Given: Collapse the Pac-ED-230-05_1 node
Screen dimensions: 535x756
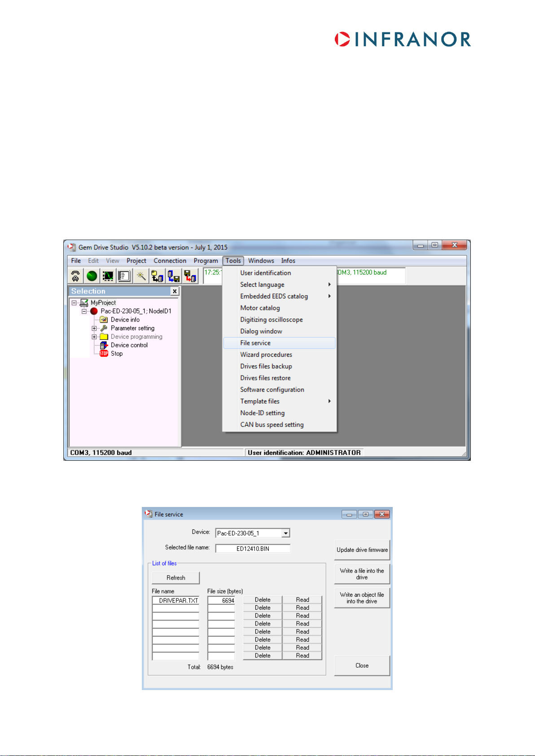Looking at the screenshot, I should click(x=84, y=311).
